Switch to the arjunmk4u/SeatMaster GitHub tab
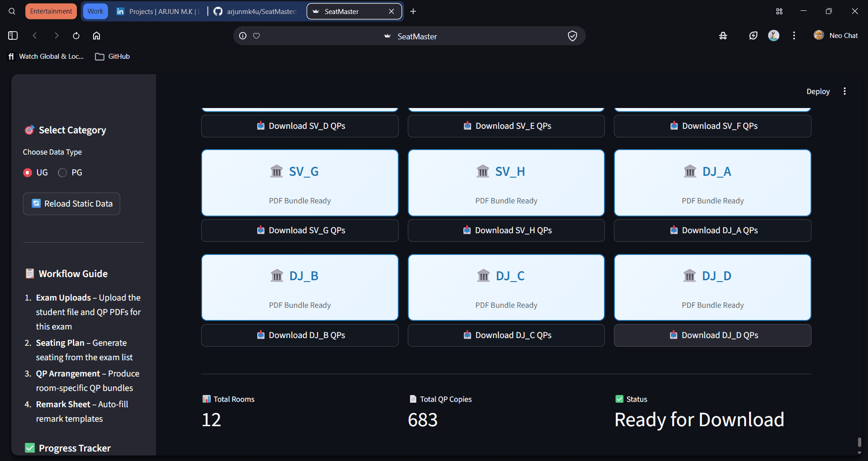Screen dimensions: 868x461 click(255, 11)
